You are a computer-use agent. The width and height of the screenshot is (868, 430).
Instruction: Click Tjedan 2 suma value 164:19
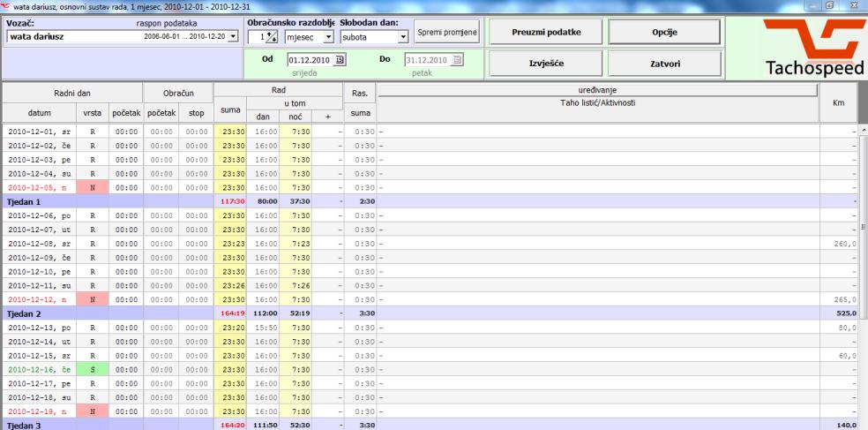[x=233, y=313]
